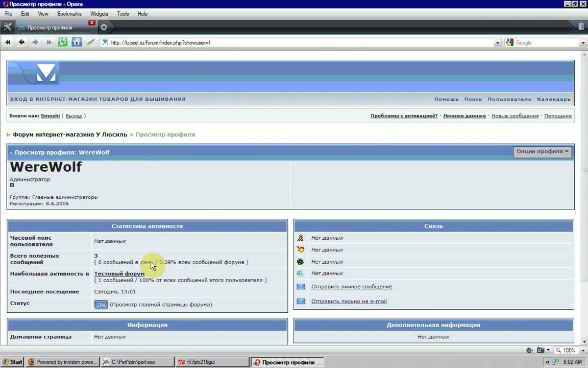Image resolution: width=588 pixels, height=368 pixels.
Task: Go to the browser home page
Action: click(77, 42)
